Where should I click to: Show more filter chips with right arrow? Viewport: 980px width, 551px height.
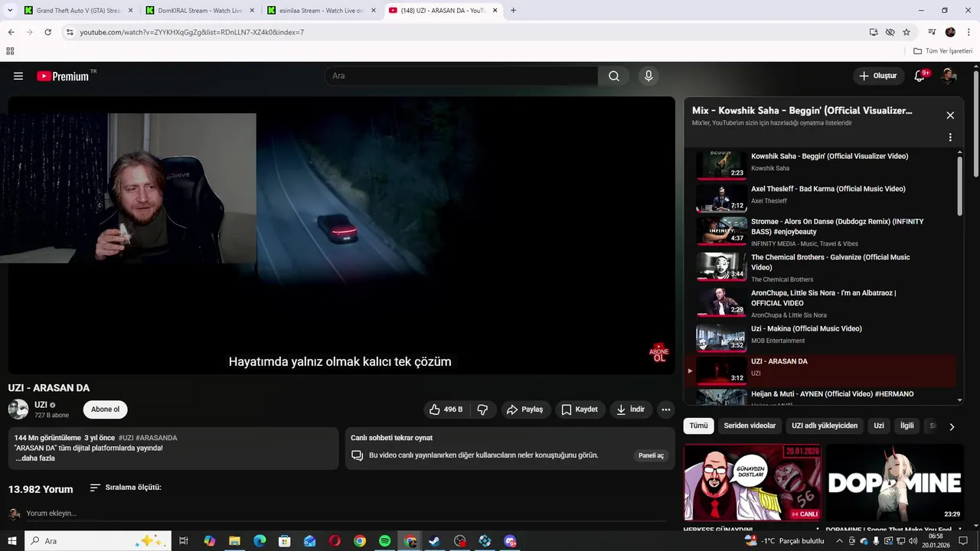click(952, 426)
